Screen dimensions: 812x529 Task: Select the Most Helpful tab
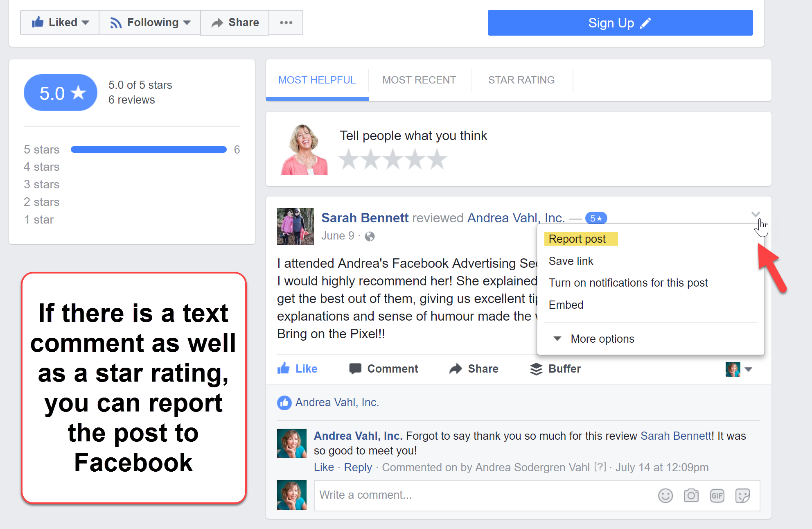[317, 79]
